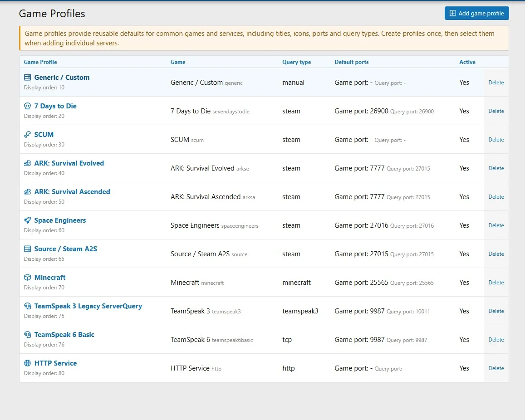The image size is (525, 420).
Task: Click 'teamspeak6basic' slug in Game column
Action: pos(232,340)
